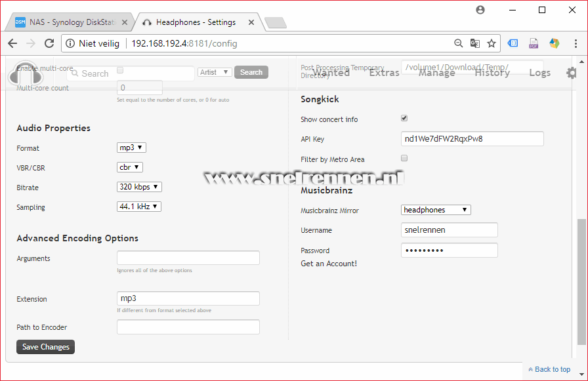This screenshot has width=588, height=381.
Task: Focus the Headphones Search input field
Action: 131,73
